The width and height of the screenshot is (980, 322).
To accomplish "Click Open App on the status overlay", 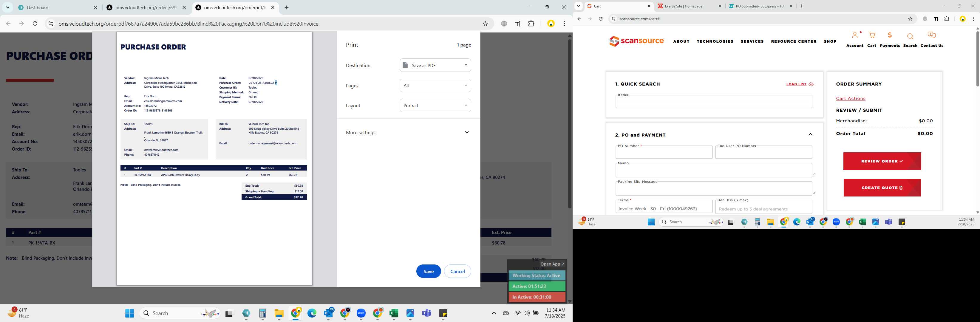I will [x=552, y=264].
